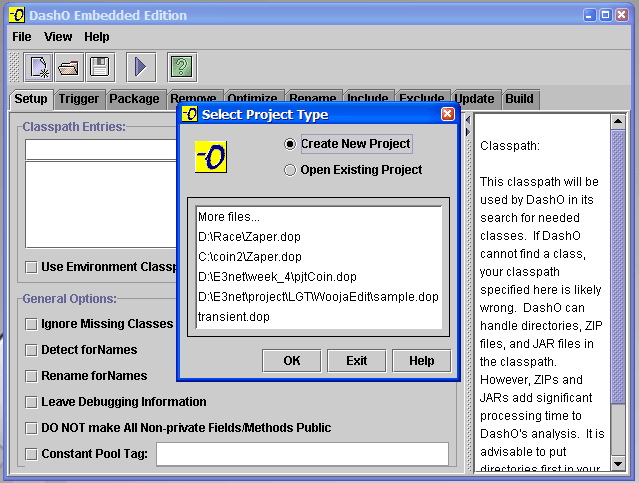Open the File menu

point(22,37)
